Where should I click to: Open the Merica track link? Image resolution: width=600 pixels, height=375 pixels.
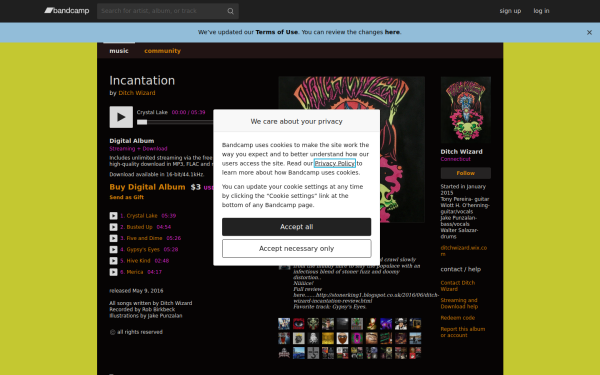135,272
